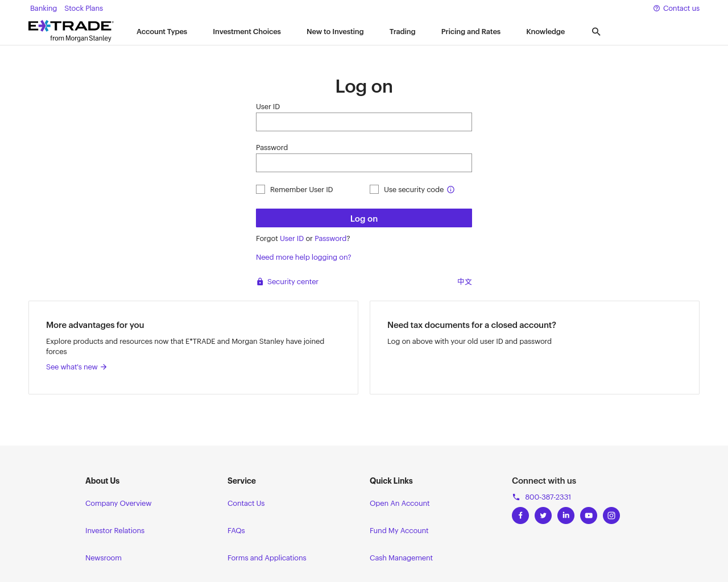Click the forgot Password link
Image resolution: width=728 pixels, height=582 pixels.
pos(330,239)
